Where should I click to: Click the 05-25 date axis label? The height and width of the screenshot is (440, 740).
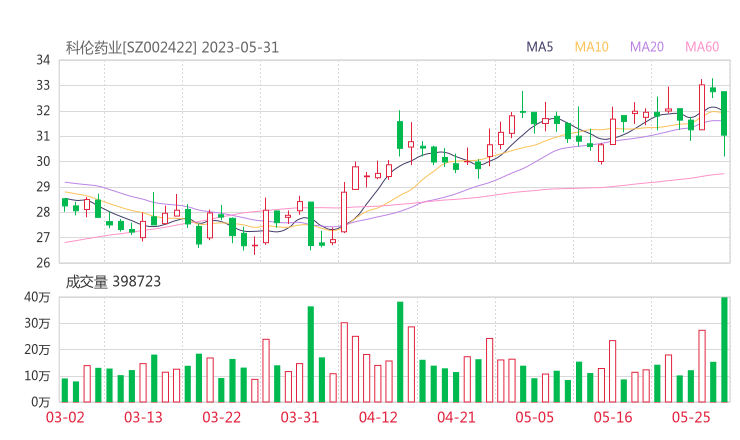(x=691, y=417)
